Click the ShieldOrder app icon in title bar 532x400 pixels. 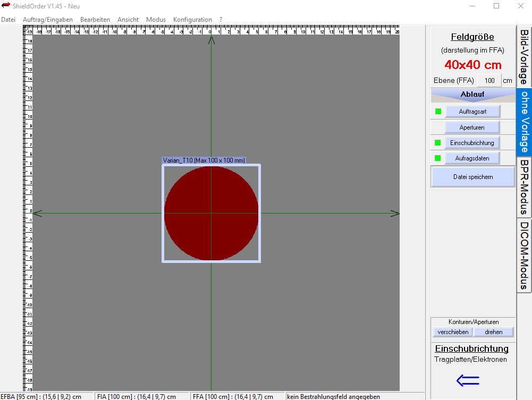tap(6, 6)
